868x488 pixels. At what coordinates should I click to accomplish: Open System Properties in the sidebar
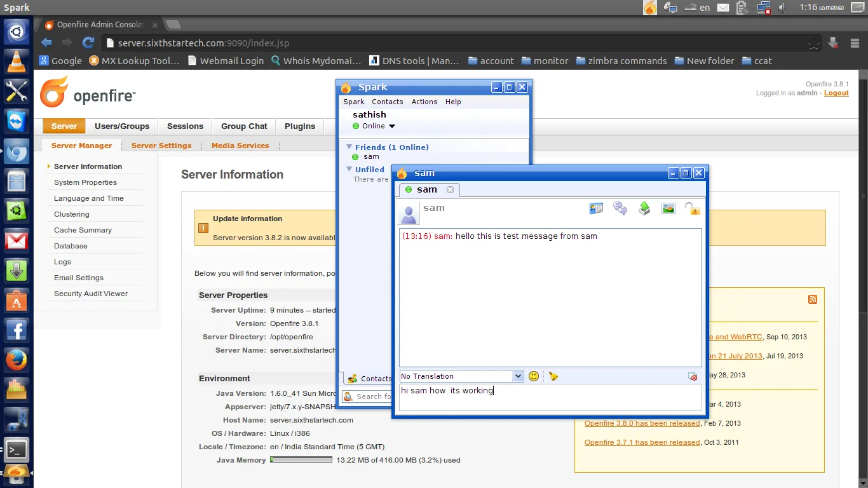(85, 182)
